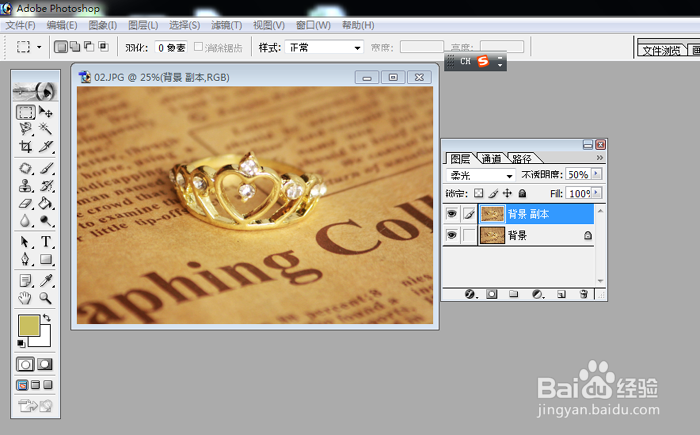Select the History Brush tool

tap(46, 186)
